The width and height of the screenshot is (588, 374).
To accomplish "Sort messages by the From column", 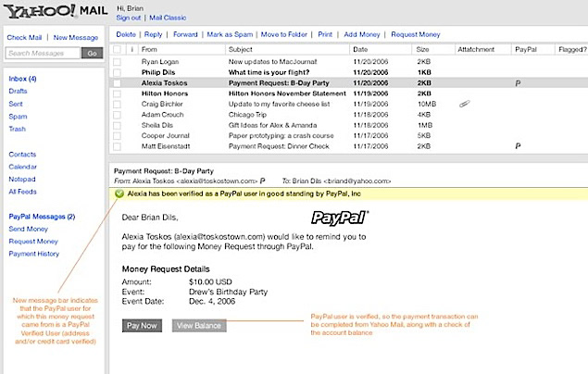I will pyautogui.click(x=149, y=49).
